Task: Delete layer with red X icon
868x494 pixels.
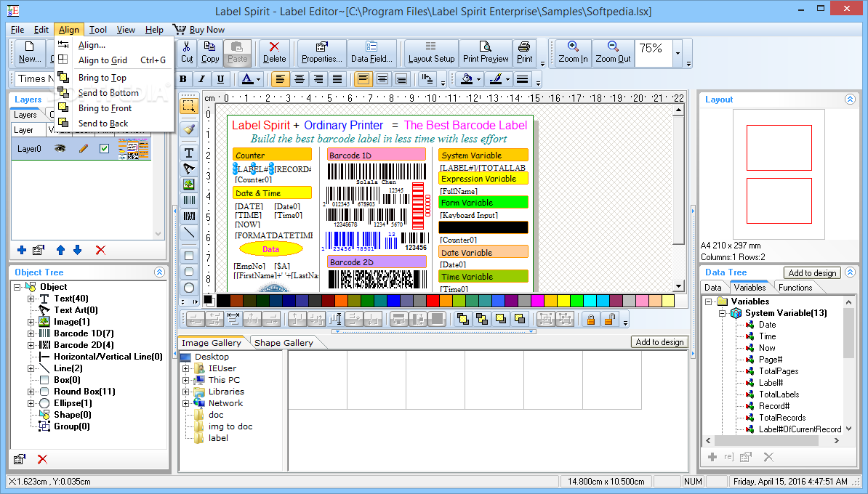Action: tap(100, 250)
